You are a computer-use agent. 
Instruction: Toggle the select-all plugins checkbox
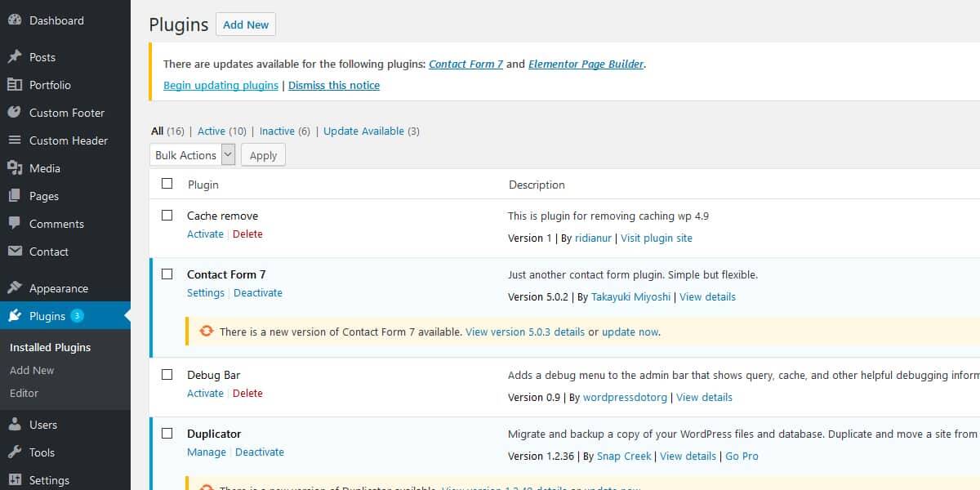coord(167,184)
